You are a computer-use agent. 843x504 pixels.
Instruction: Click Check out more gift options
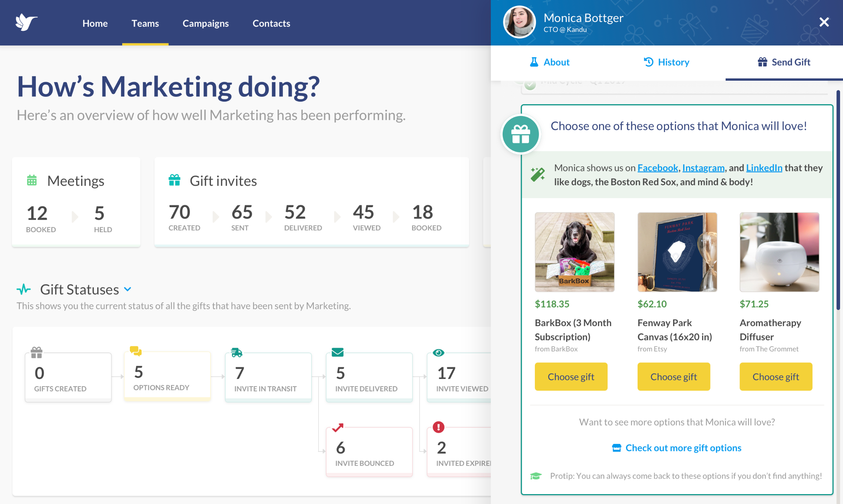[683, 448]
